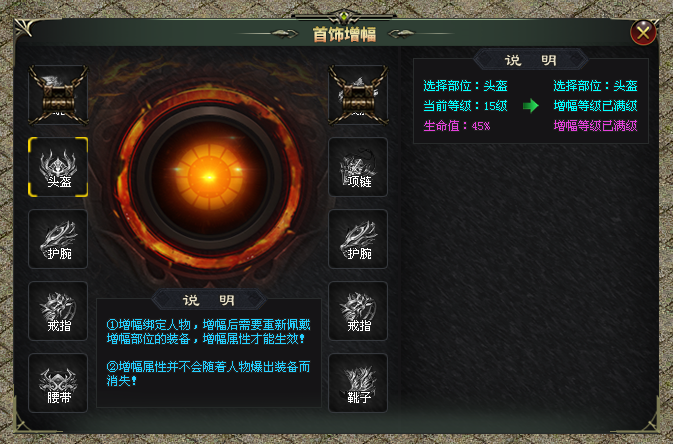Click the locked chained slot above 项链

pyautogui.click(x=358, y=95)
